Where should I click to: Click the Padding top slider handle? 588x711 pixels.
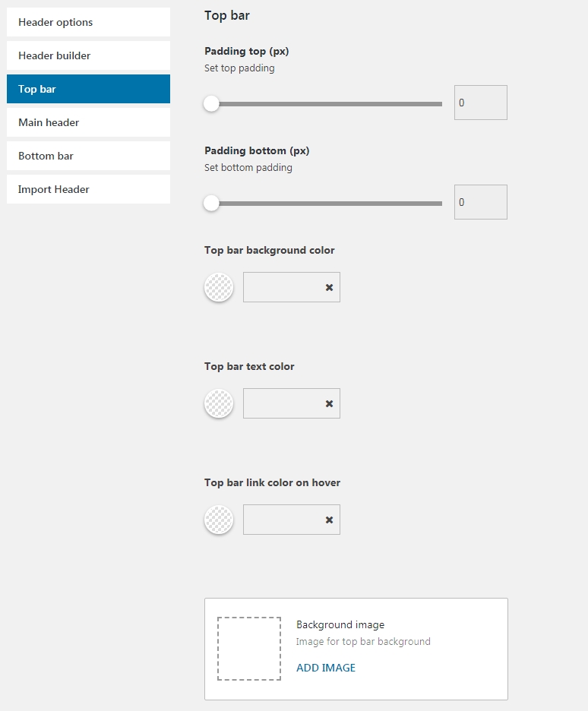tap(211, 103)
